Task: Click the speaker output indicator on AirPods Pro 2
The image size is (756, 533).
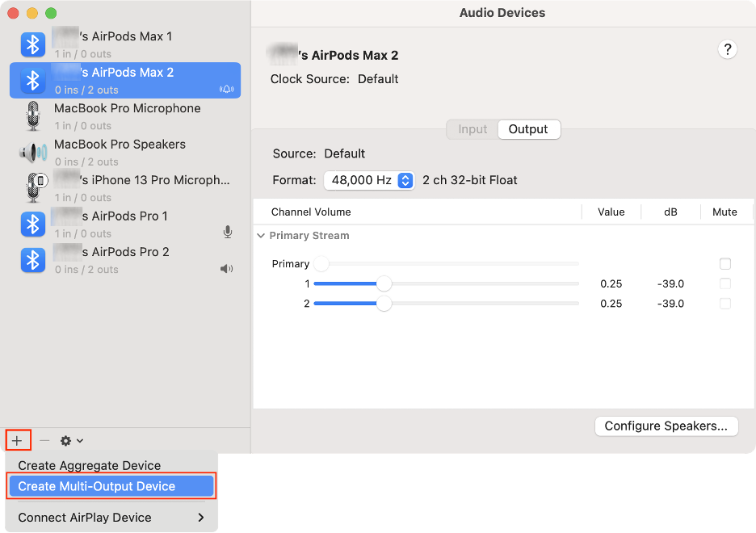Action: (227, 269)
